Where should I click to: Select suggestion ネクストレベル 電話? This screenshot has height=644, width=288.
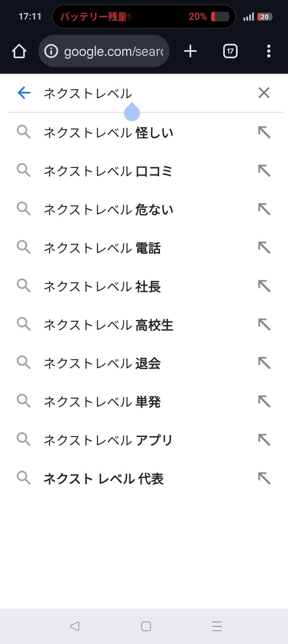pyautogui.click(x=102, y=248)
